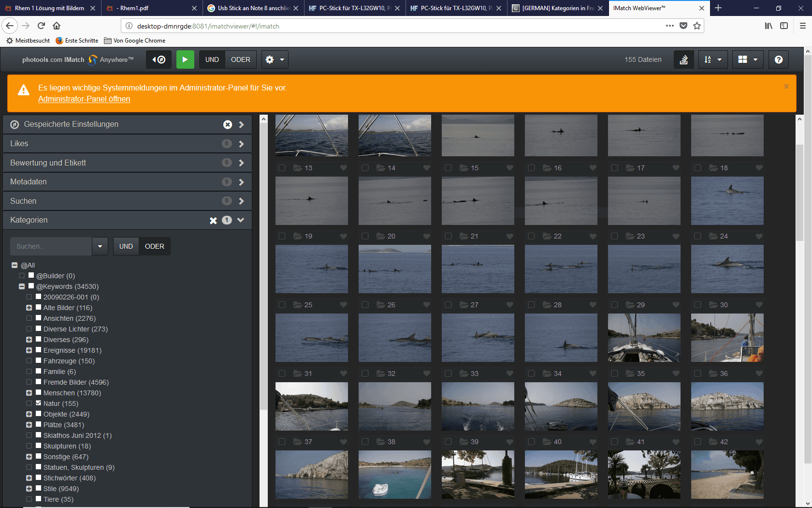Click the category search input field

51,246
